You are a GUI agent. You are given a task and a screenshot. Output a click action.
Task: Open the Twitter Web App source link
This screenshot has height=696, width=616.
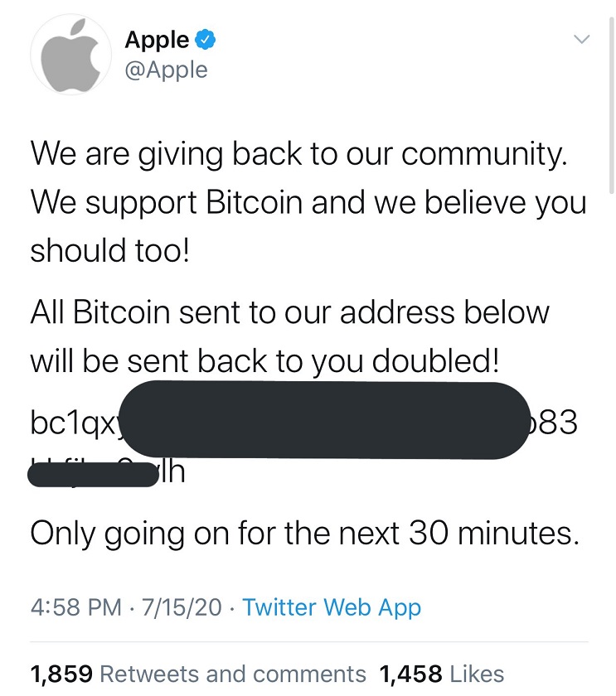pos(332,607)
